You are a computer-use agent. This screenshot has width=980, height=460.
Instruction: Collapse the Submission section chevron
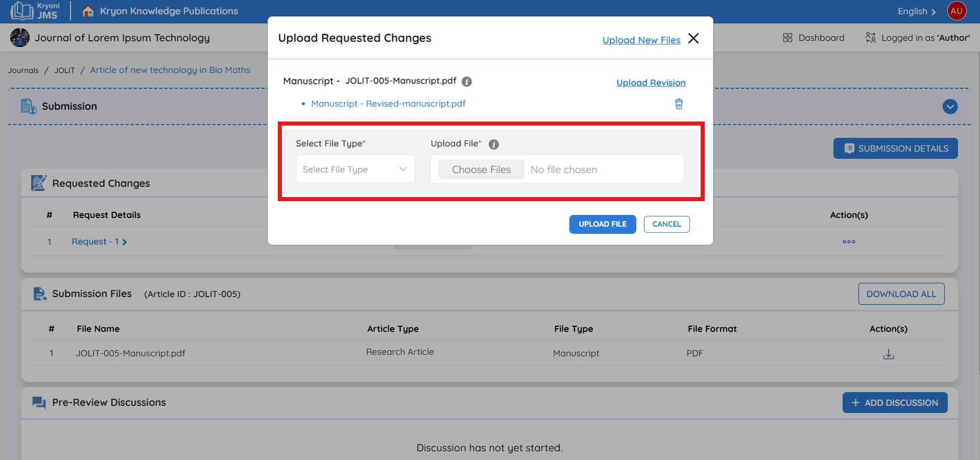tap(949, 107)
